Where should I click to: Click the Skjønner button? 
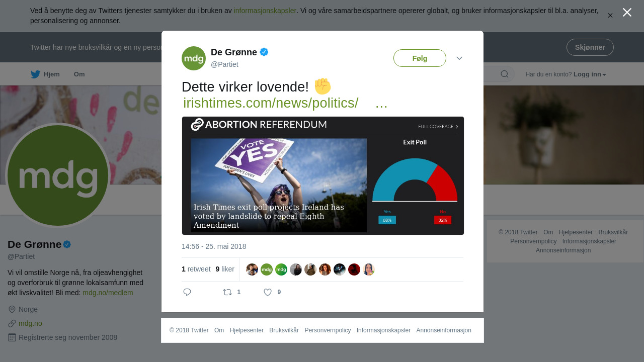point(590,47)
